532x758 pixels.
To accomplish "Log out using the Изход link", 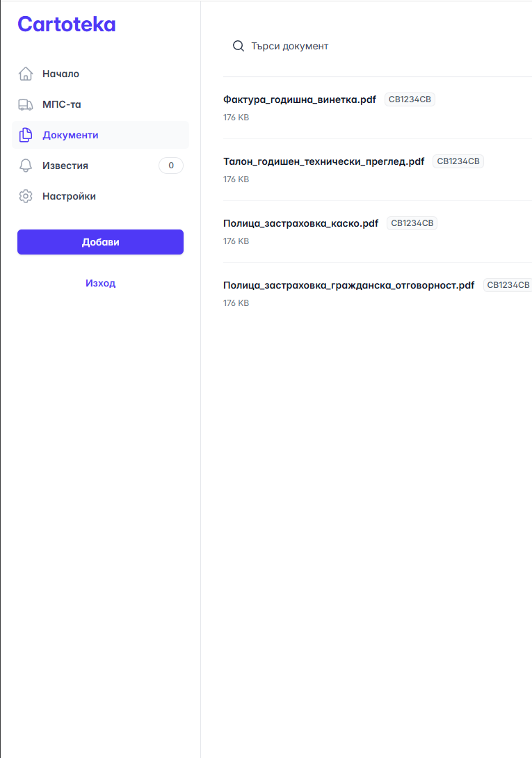I will 100,283.
